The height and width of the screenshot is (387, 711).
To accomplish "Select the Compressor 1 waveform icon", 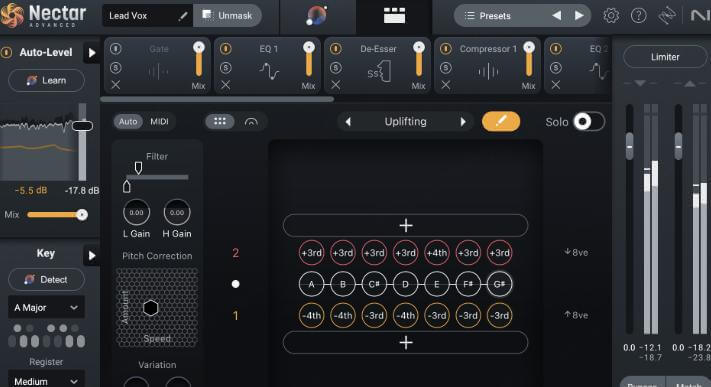I will click(488, 72).
